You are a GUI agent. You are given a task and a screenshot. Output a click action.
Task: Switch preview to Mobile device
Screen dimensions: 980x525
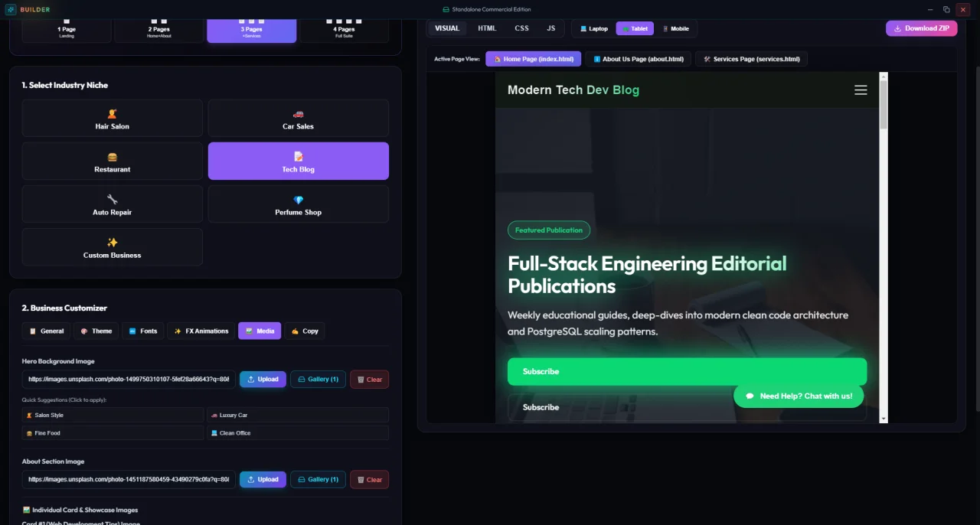point(676,28)
